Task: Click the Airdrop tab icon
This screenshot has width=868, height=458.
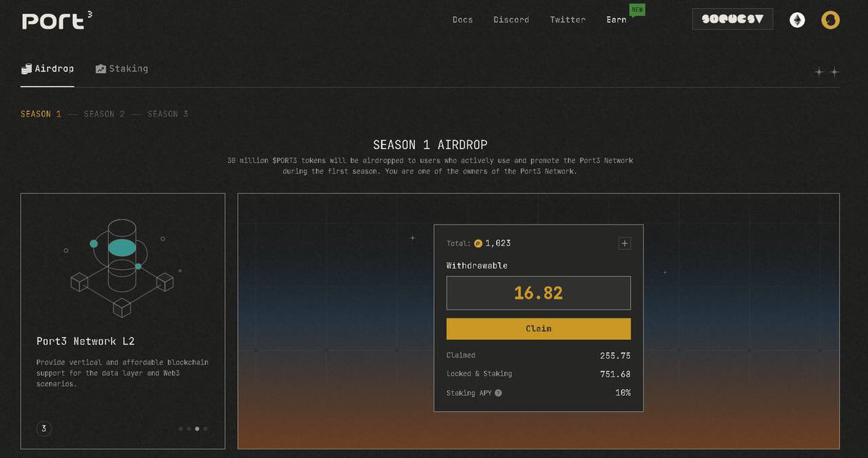Action: (27, 69)
